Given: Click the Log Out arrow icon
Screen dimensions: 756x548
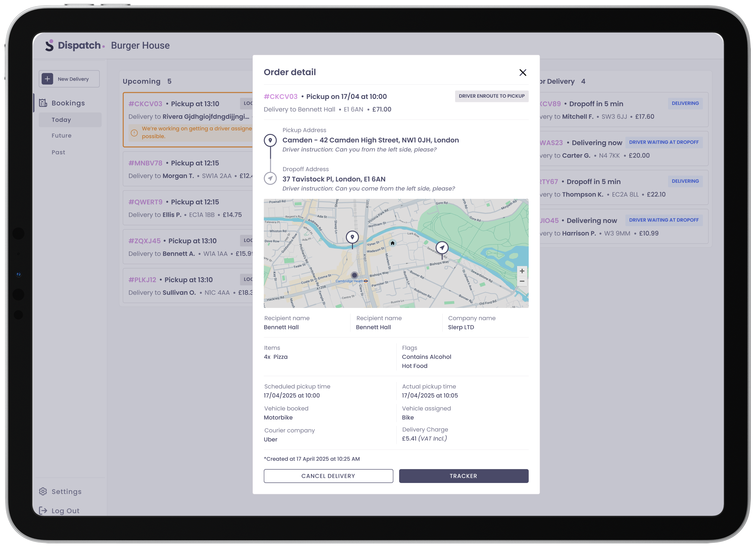Looking at the screenshot, I should 43,510.
